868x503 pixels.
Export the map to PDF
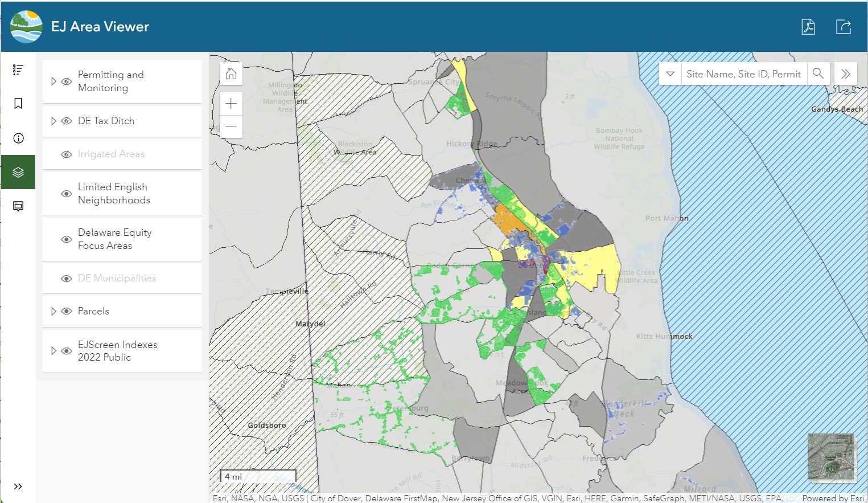click(x=808, y=26)
